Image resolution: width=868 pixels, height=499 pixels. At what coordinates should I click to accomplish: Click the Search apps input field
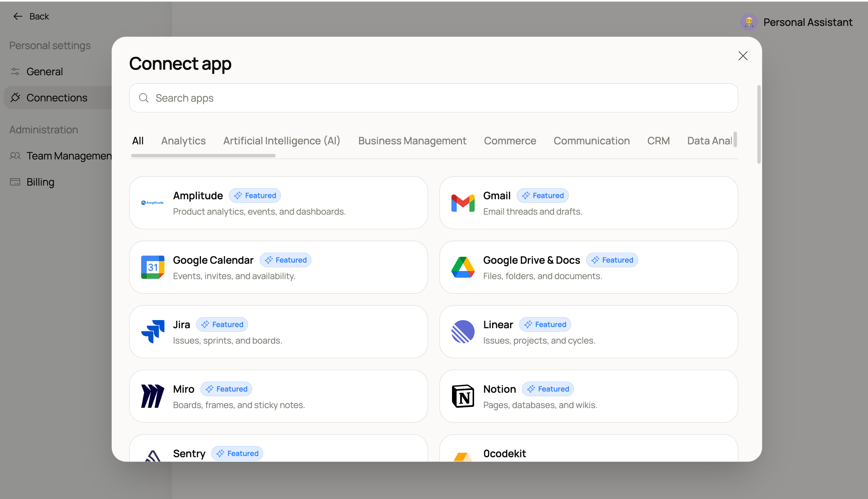tap(433, 98)
